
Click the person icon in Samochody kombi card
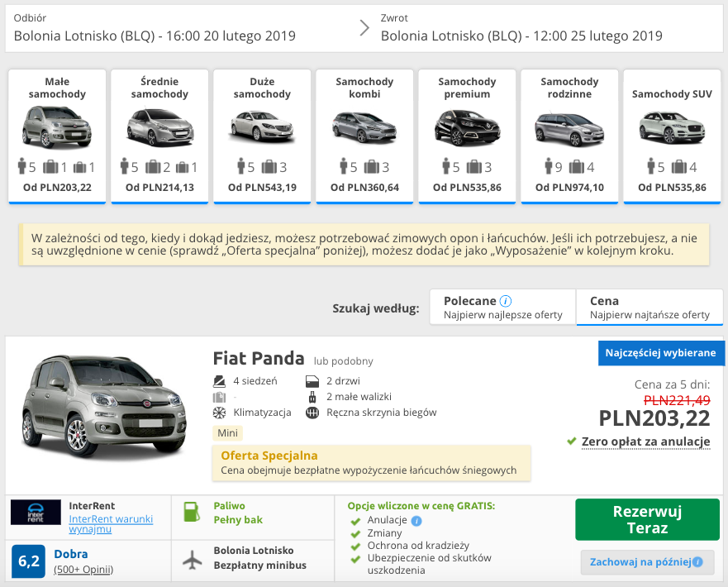tap(344, 166)
